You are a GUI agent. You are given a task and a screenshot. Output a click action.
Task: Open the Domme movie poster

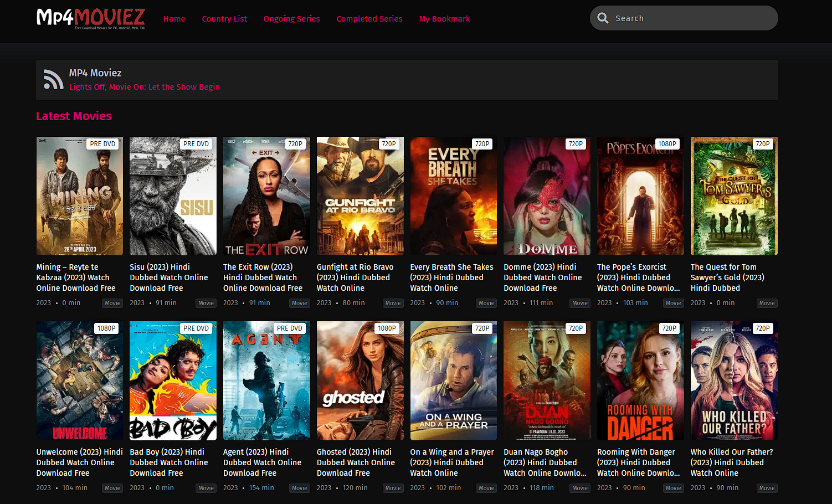[547, 196]
